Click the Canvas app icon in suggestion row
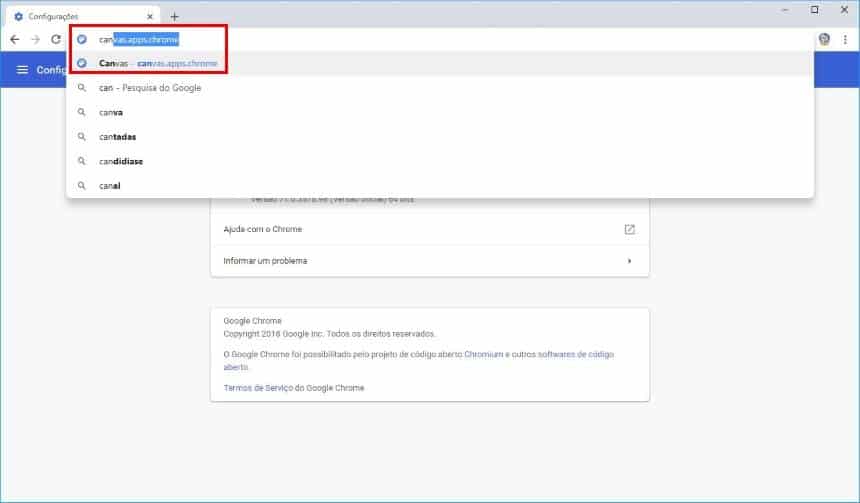The image size is (860, 503). [x=82, y=63]
